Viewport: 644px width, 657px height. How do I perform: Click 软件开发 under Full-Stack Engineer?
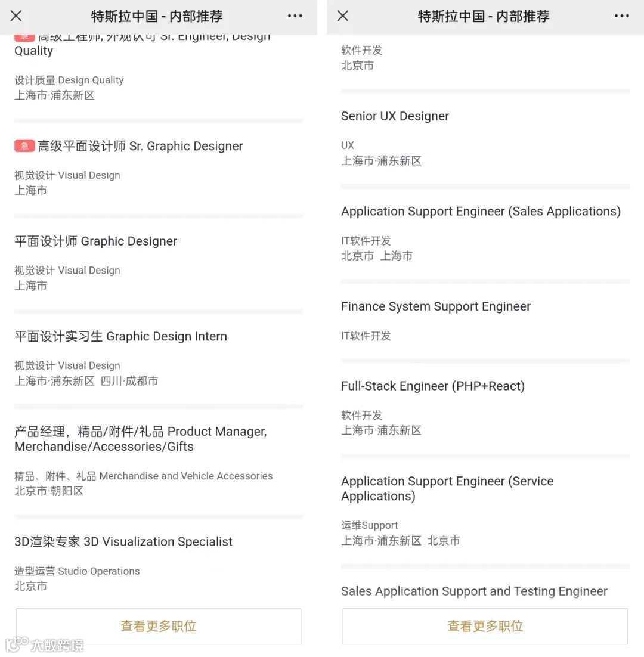pos(361,415)
